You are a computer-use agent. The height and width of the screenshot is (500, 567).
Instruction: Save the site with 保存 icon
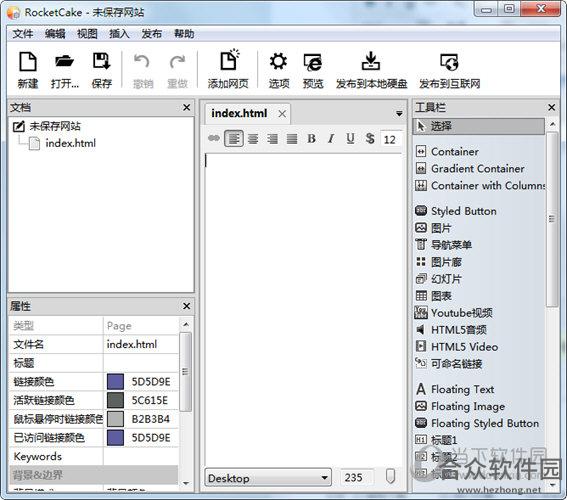101,61
